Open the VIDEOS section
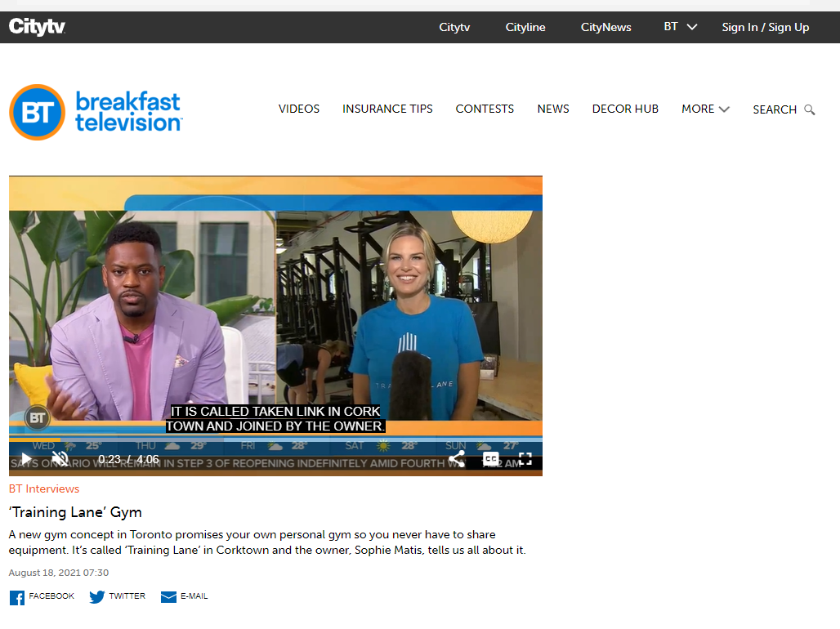This screenshot has height=629, width=840. coord(298,109)
